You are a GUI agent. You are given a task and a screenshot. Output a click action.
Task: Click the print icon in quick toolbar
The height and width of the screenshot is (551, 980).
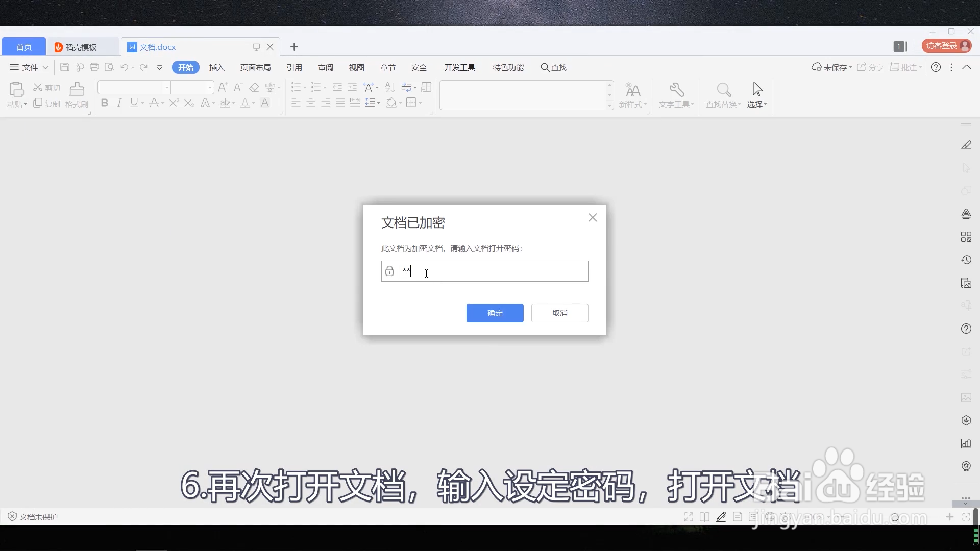pyautogui.click(x=94, y=67)
